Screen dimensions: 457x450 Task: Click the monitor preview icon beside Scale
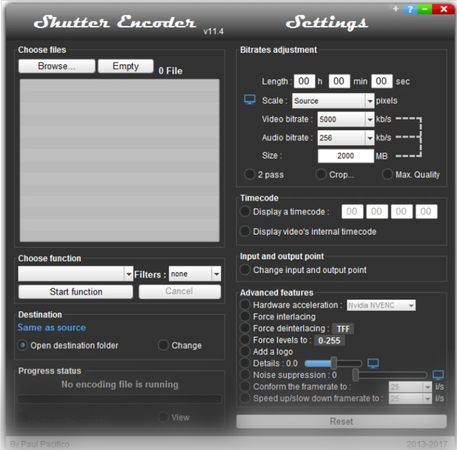point(250,99)
